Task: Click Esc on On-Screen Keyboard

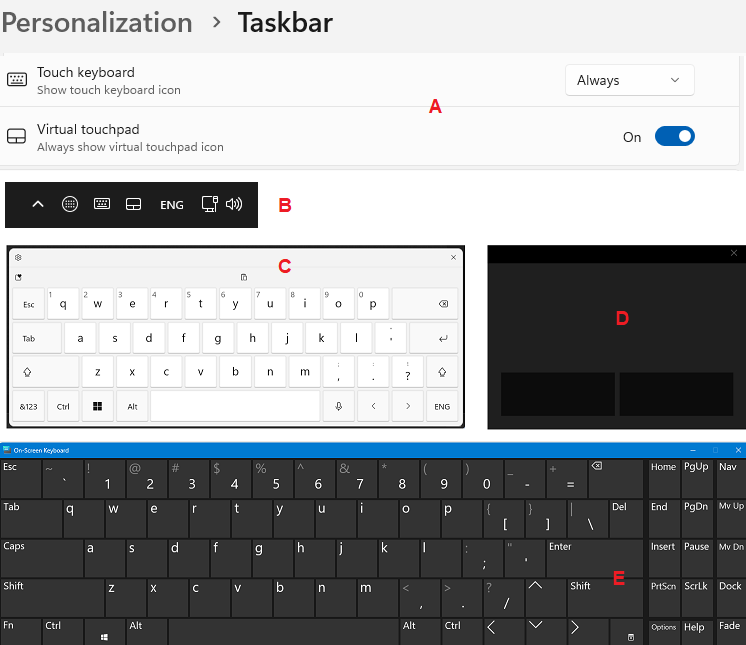Action: (x=21, y=479)
